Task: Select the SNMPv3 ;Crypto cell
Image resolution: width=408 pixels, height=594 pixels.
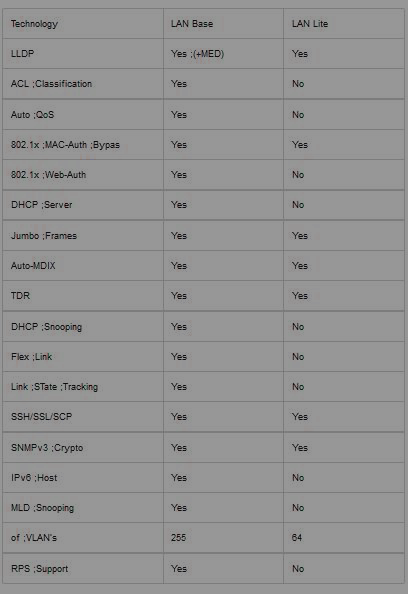Action: tap(83, 447)
